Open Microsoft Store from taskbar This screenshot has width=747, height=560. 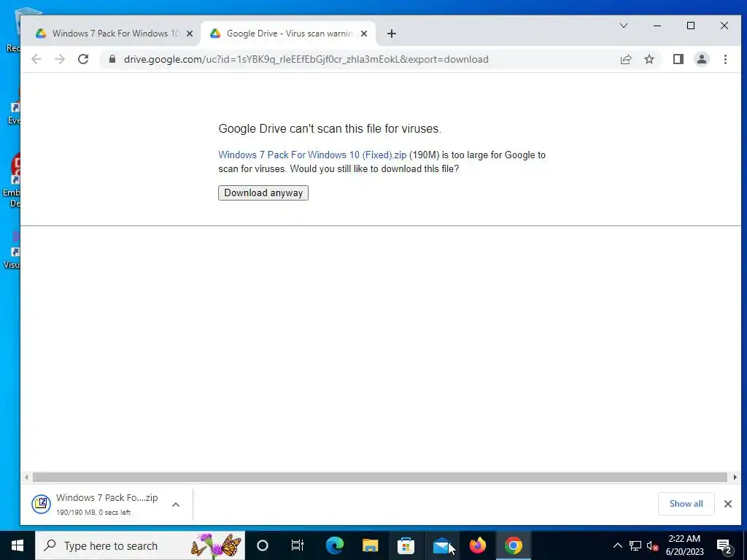(406, 545)
